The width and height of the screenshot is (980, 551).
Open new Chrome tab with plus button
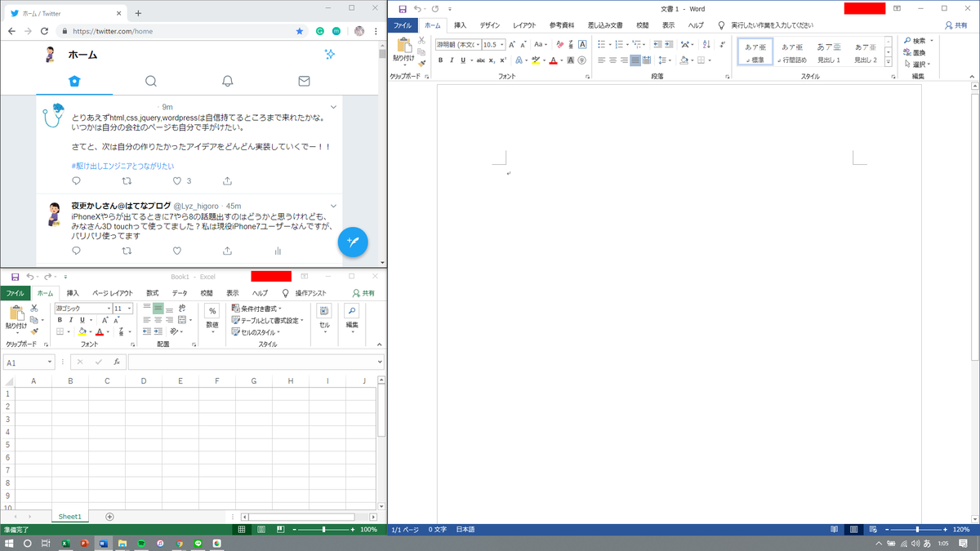[x=138, y=13]
